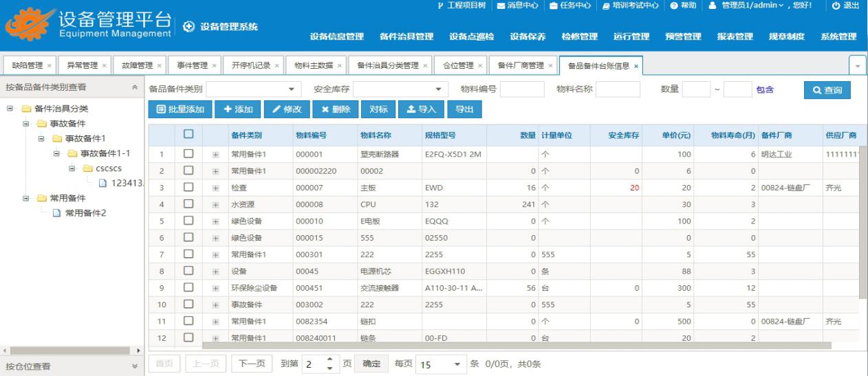
Task: Open the 备件治具管理 menu
Action: click(406, 36)
